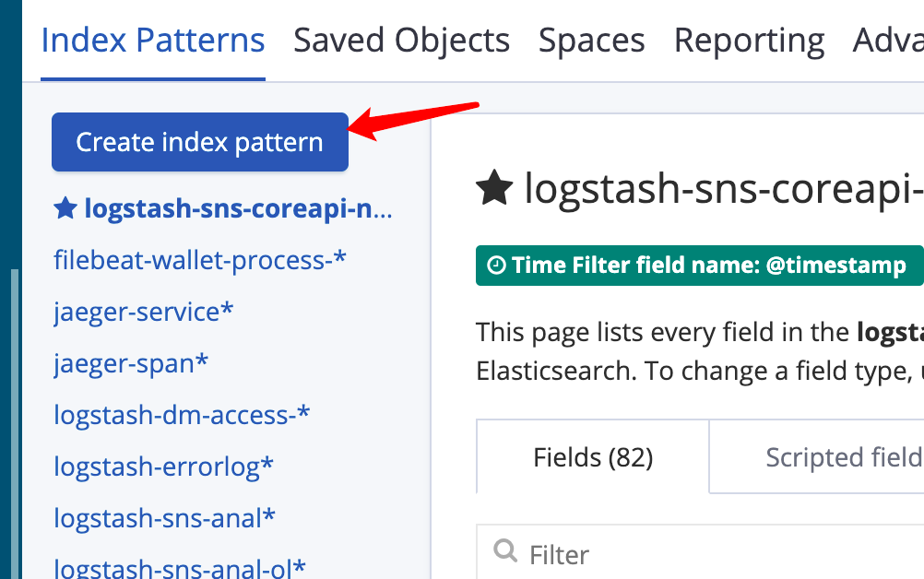Screen dimensions: 924x579
Task: Click the magnifier icon in the Filter box
Action: click(505, 552)
